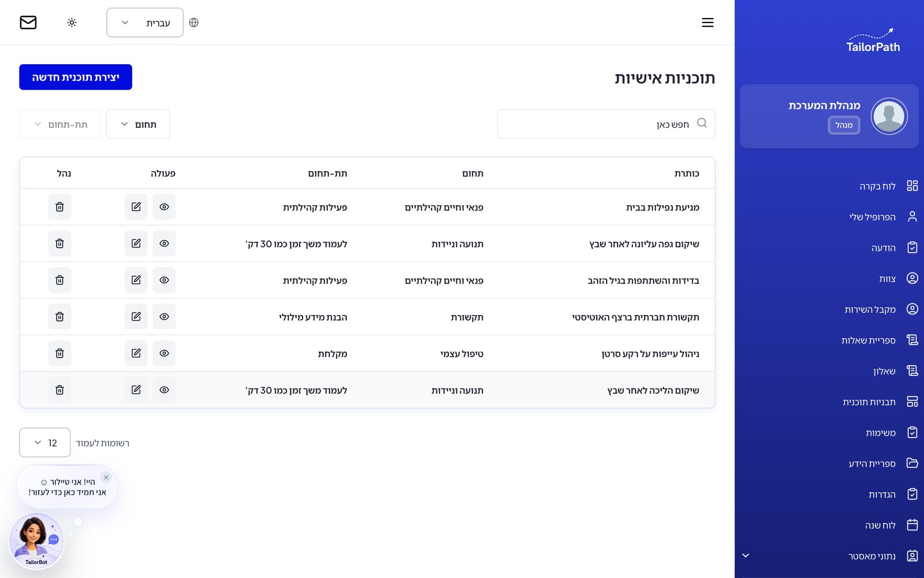Edit שיקום גפה עליונה לאחר שבץ plan
Viewport: 924px width, 578px height.
136,243
